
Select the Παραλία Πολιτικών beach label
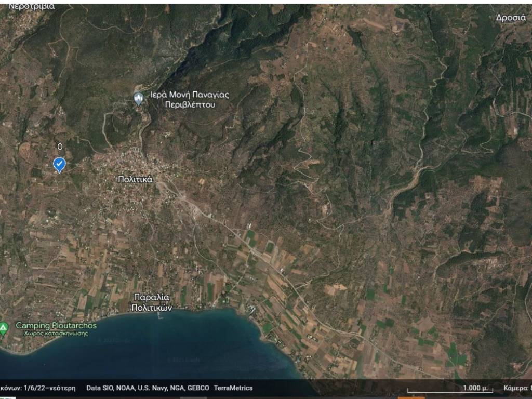point(152,302)
